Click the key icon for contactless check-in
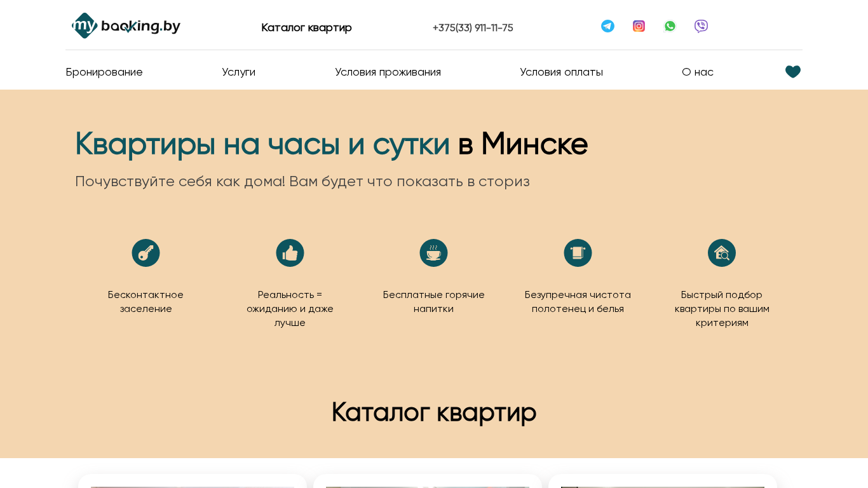Viewport: 868px width, 488px height. point(146,253)
